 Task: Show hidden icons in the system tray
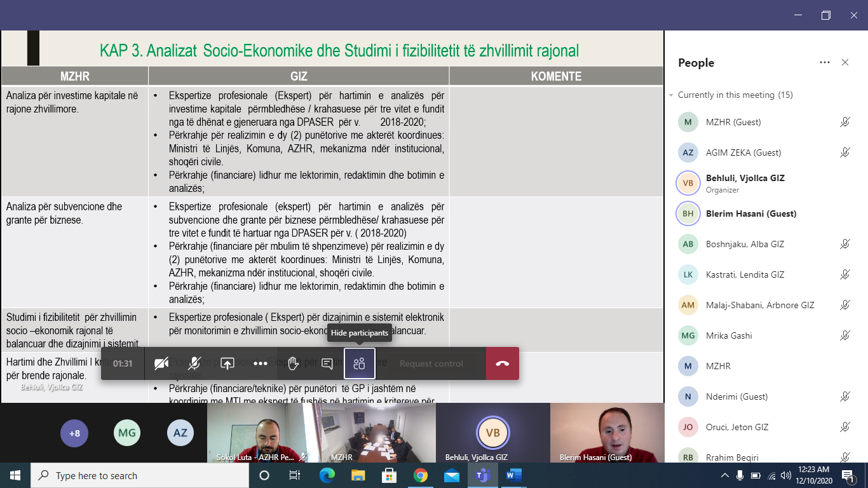pos(724,475)
